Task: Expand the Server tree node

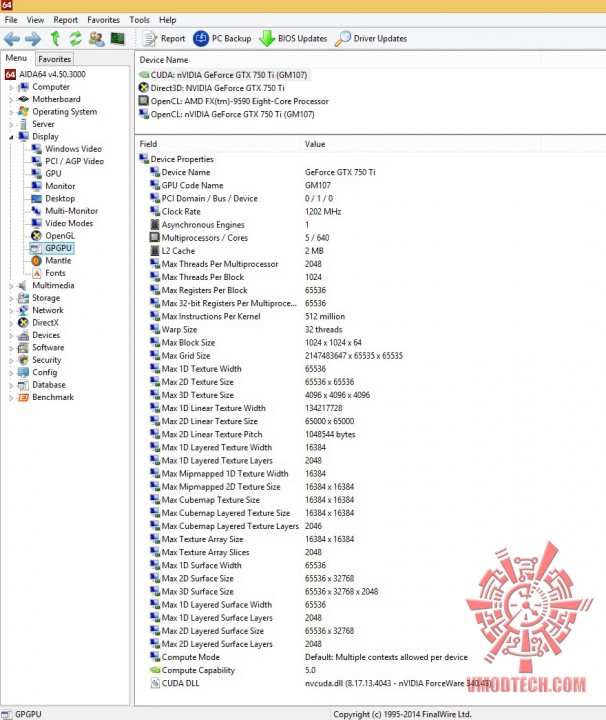Action: click(x=11, y=124)
